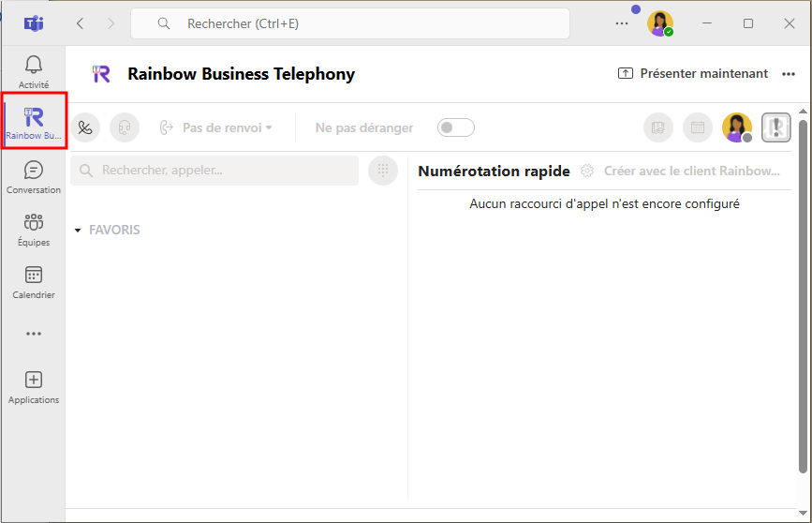Open the Activité notifications bell
The width and height of the screenshot is (812, 523).
(x=33, y=70)
